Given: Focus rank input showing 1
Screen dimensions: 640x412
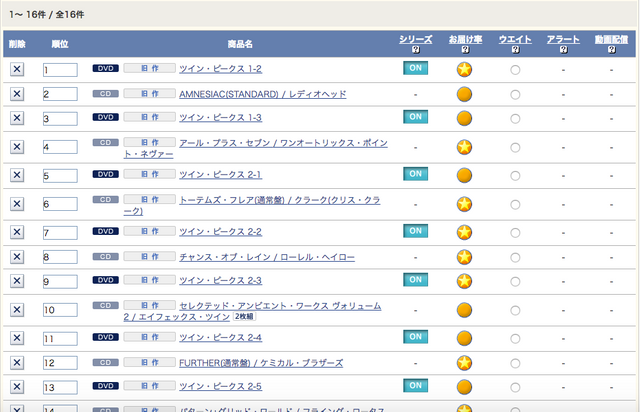Looking at the screenshot, I should click(60, 70).
